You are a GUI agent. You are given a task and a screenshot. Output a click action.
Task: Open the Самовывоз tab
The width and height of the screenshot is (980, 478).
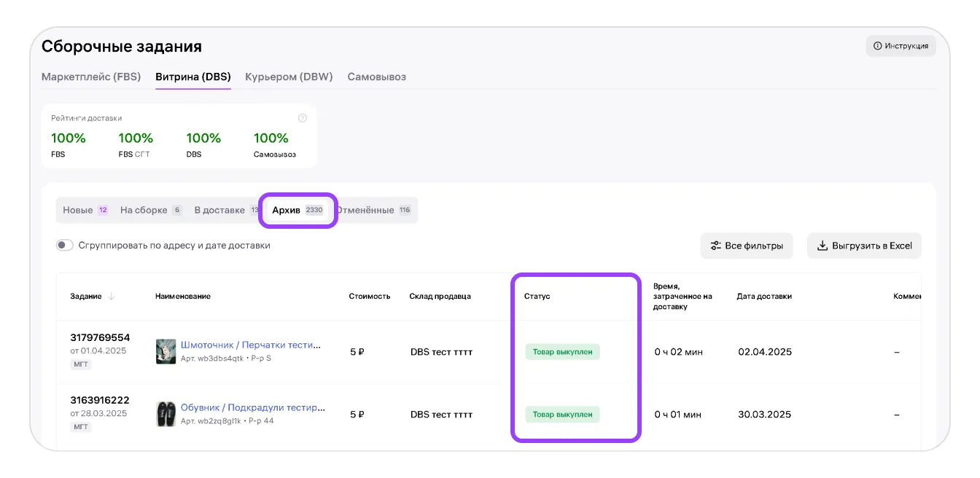[x=376, y=77]
